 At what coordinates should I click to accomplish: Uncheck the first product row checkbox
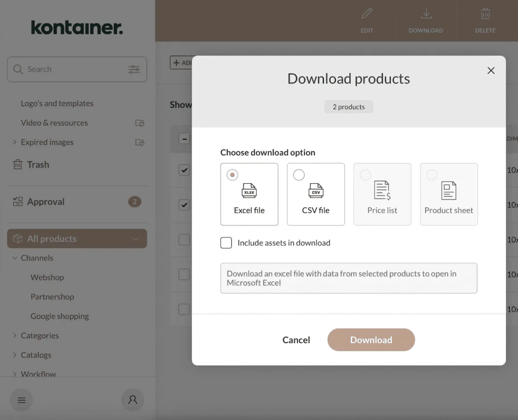click(184, 170)
